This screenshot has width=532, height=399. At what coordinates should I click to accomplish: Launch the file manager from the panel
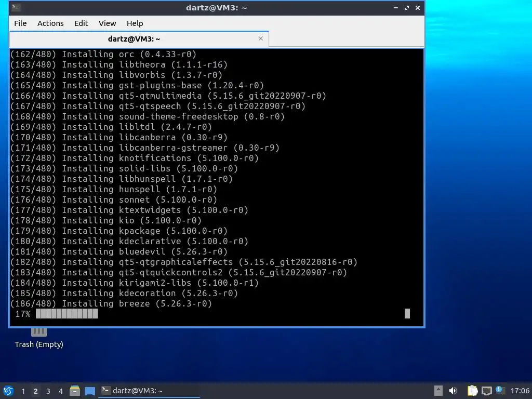[75, 391]
